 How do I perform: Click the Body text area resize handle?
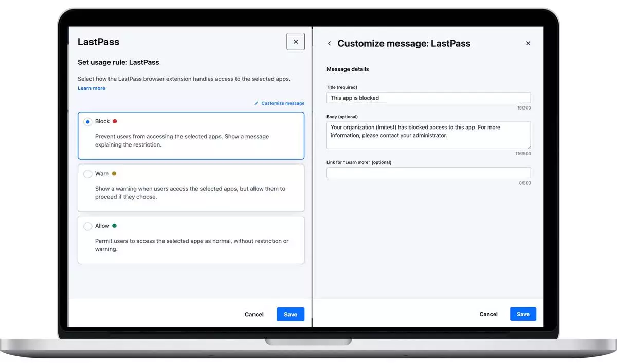[x=528, y=147]
